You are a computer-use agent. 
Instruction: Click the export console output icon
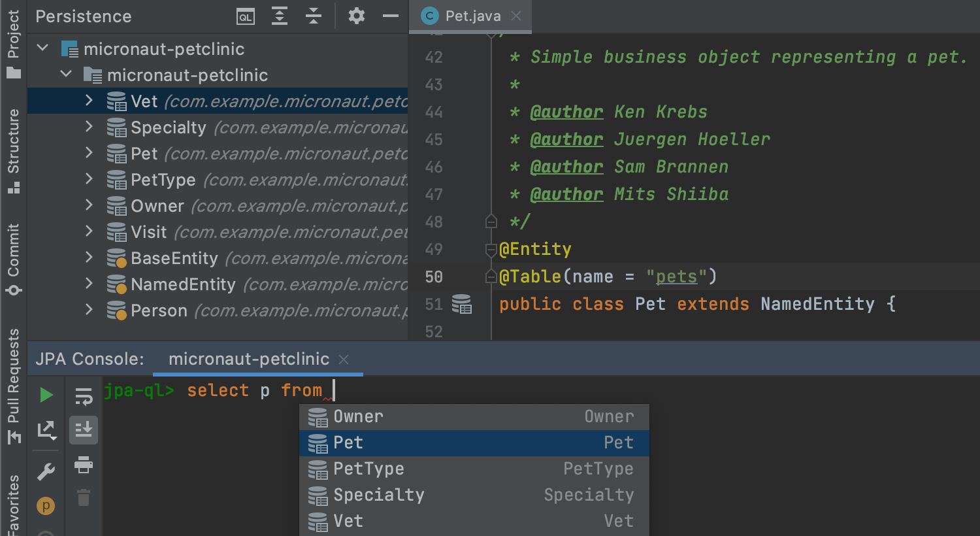click(x=46, y=430)
